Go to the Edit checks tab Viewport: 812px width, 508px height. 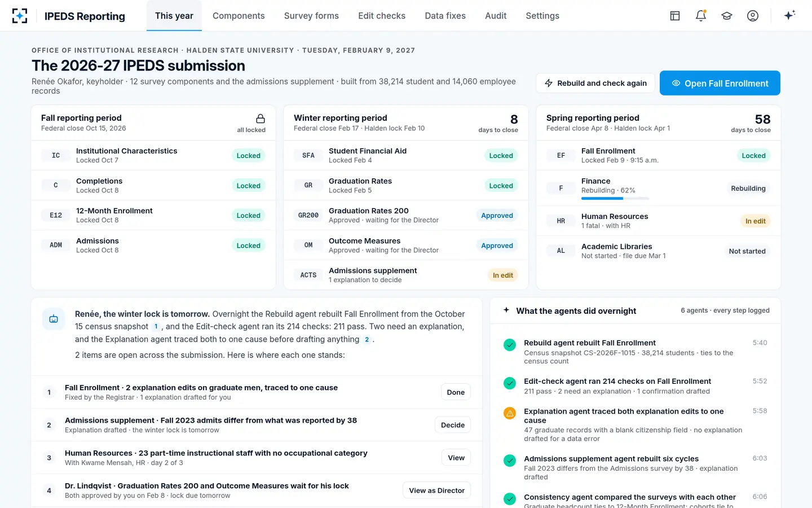(382, 16)
